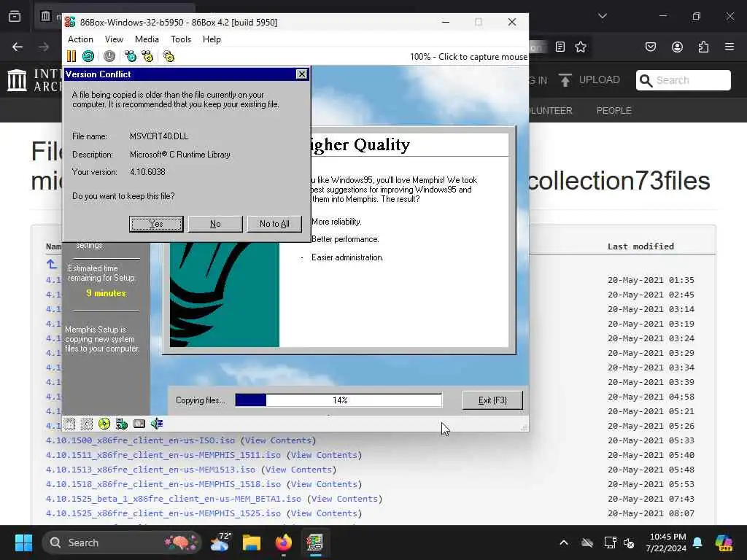Click the CD-ROM status bar icon
The width and height of the screenshot is (747, 560).
click(x=104, y=424)
